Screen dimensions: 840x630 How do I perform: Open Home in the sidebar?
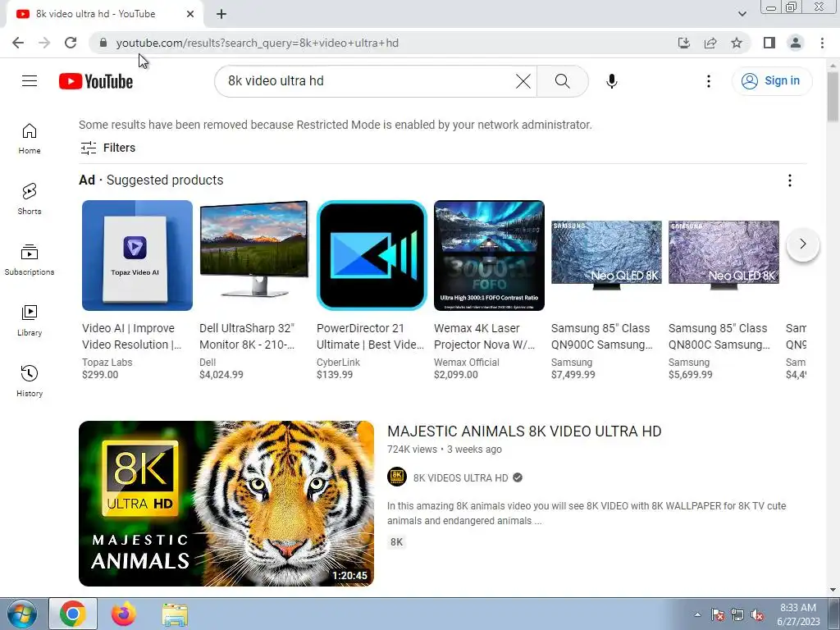(30, 139)
